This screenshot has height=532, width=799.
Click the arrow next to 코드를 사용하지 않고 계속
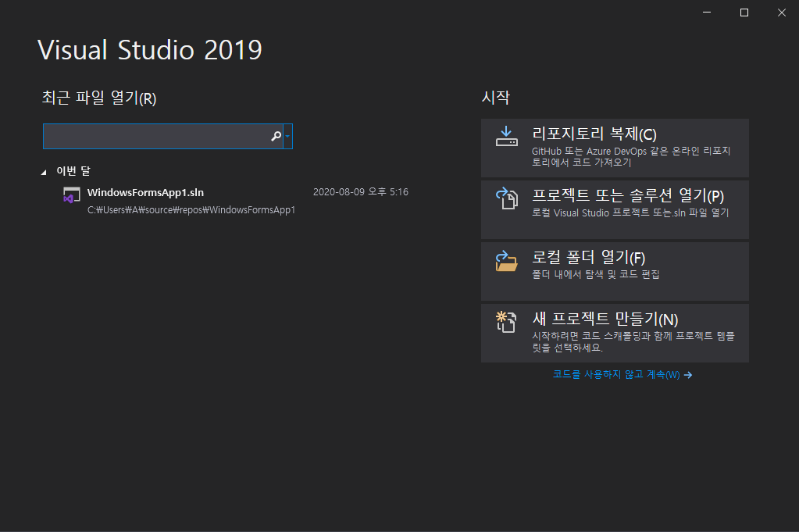click(688, 375)
